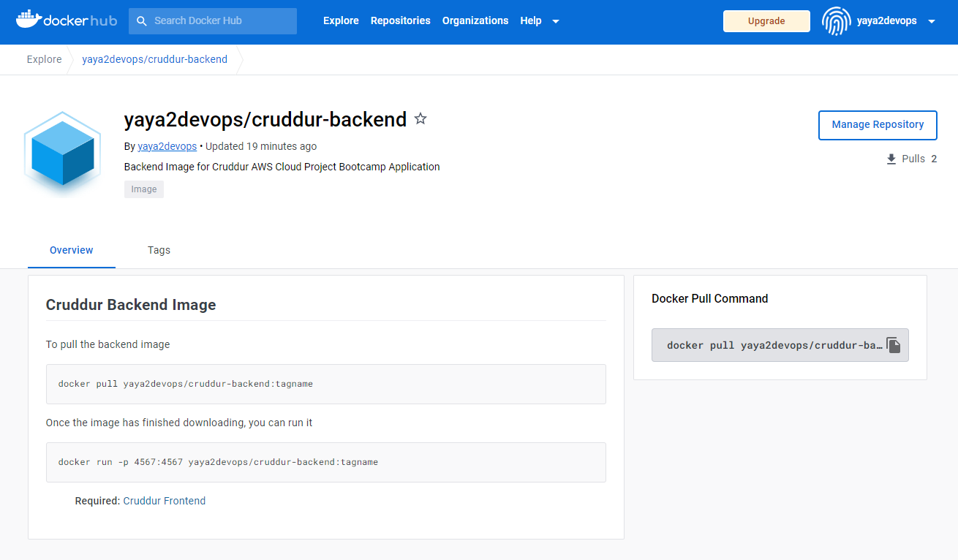Click the Pulls download icon
The width and height of the screenshot is (958, 560).
(x=891, y=159)
